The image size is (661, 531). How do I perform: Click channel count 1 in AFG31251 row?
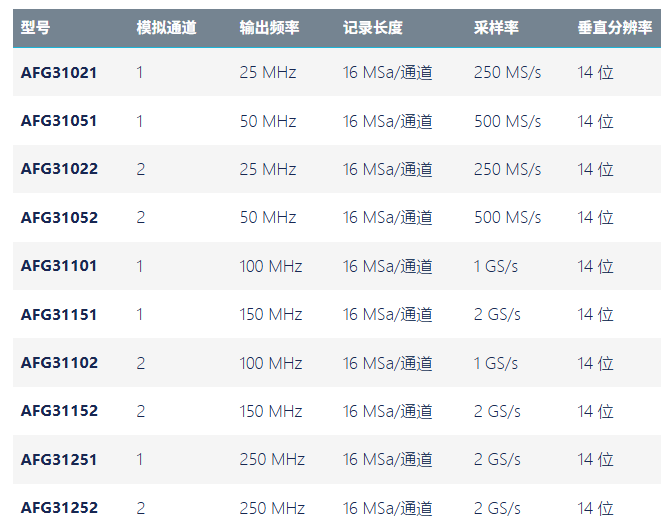tap(140, 459)
